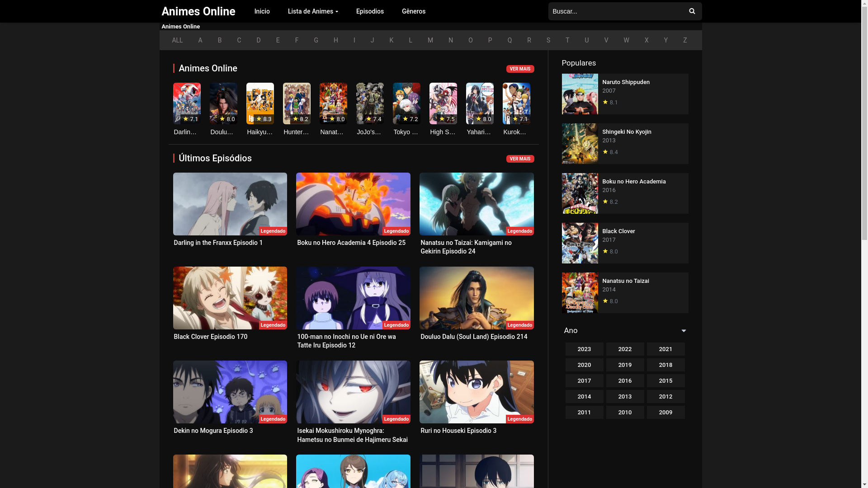The image size is (868, 488).
Task: Click Isekai Mokushiroku Mynoghra episode title
Action: click(x=352, y=435)
